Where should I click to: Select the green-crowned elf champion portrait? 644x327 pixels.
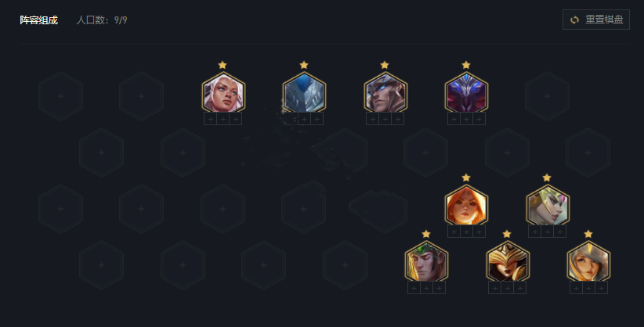[426, 262]
